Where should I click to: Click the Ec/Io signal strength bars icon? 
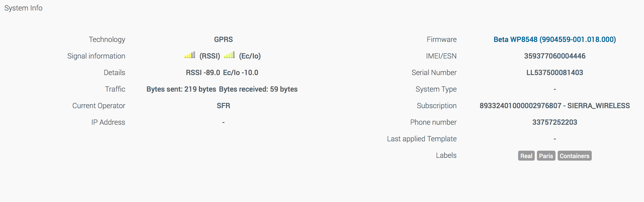229,55
